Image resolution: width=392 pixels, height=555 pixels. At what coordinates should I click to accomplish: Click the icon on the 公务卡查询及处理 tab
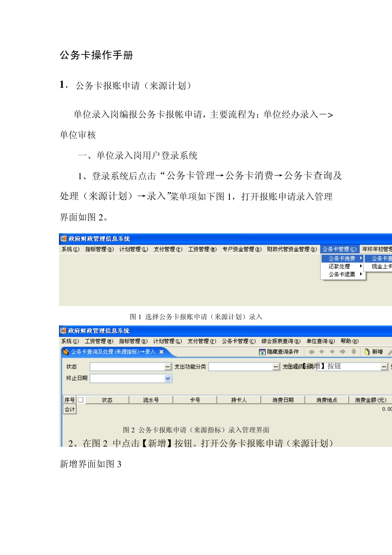click(66, 352)
